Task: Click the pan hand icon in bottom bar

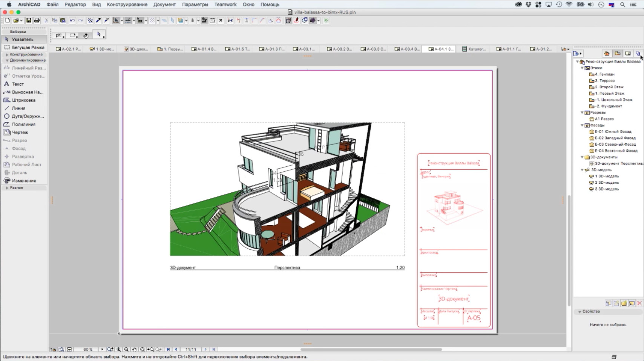Action: (134, 350)
